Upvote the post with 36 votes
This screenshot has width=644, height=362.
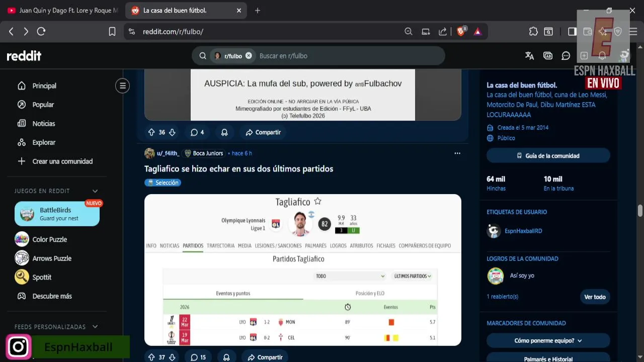(151, 132)
